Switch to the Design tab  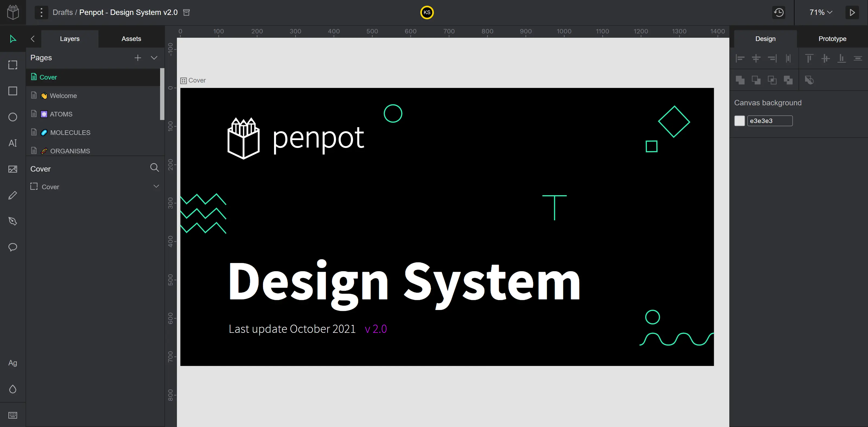click(765, 39)
